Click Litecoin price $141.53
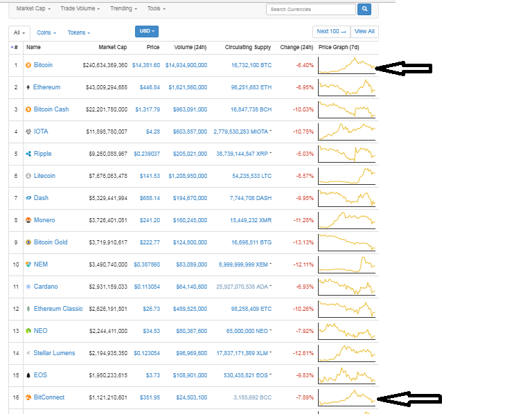Image resolution: width=532 pixels, height=414 pixels. pyautogui.click(x=150, y=176)
